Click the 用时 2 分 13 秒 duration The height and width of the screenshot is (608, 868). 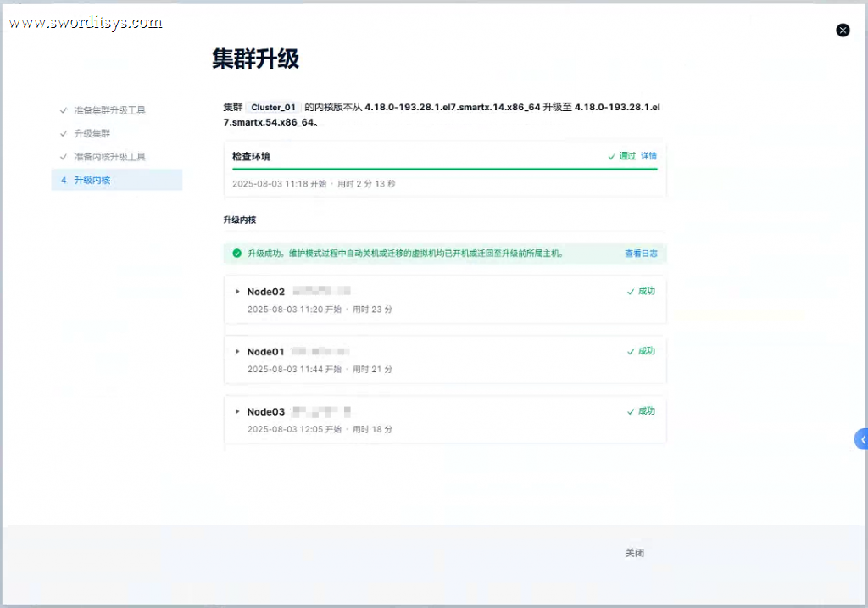pyautogui.click(x=366, y=184)
